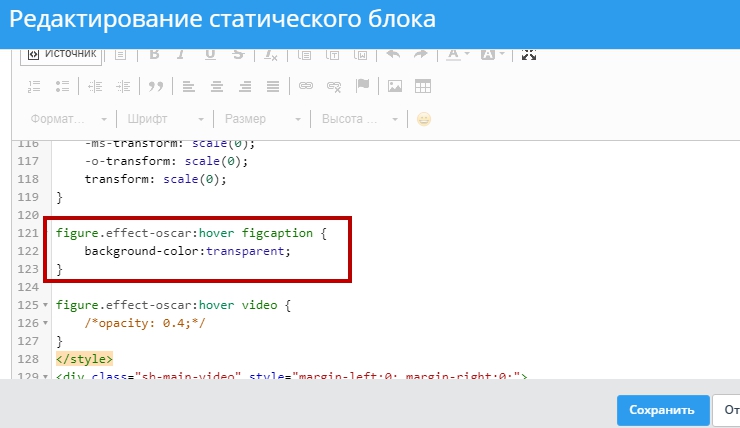This screenshot has height=428, width=740.
Task: Open the emoji smiley picker
Action: [424, 119]
